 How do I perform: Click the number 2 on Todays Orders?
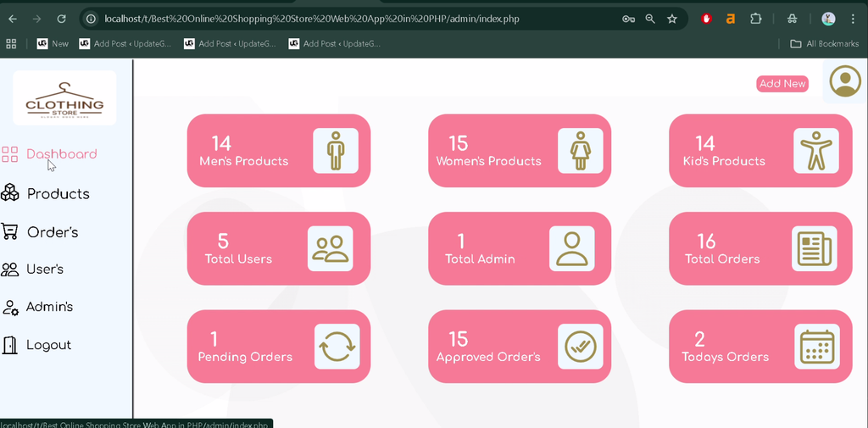tap(701, 339)
